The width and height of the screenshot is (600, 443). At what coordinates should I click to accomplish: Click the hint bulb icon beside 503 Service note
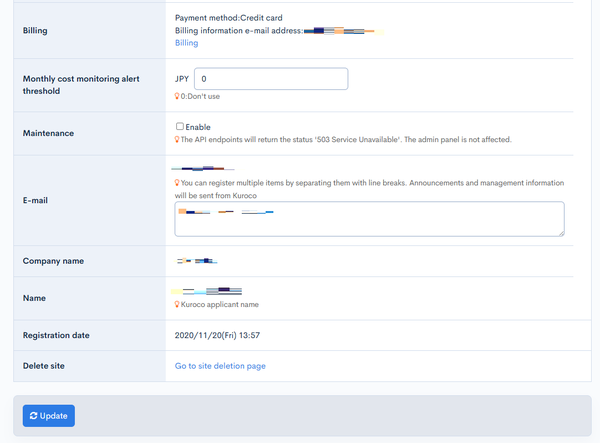click(177, 139)
